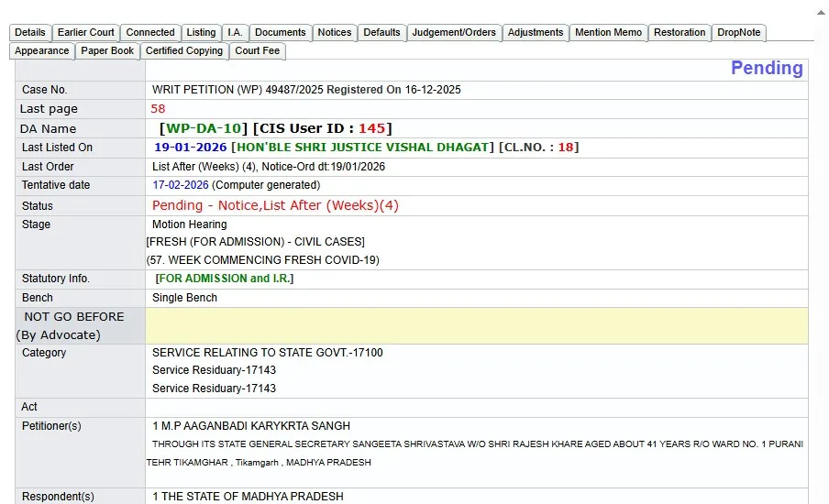Select the Connected tab

[150, 32]
